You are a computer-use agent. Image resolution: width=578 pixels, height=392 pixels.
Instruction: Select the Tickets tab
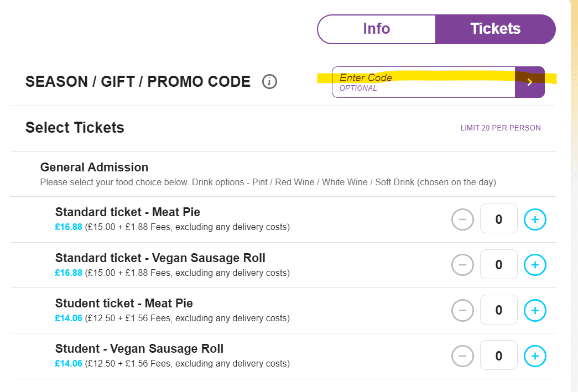(496, 29)
